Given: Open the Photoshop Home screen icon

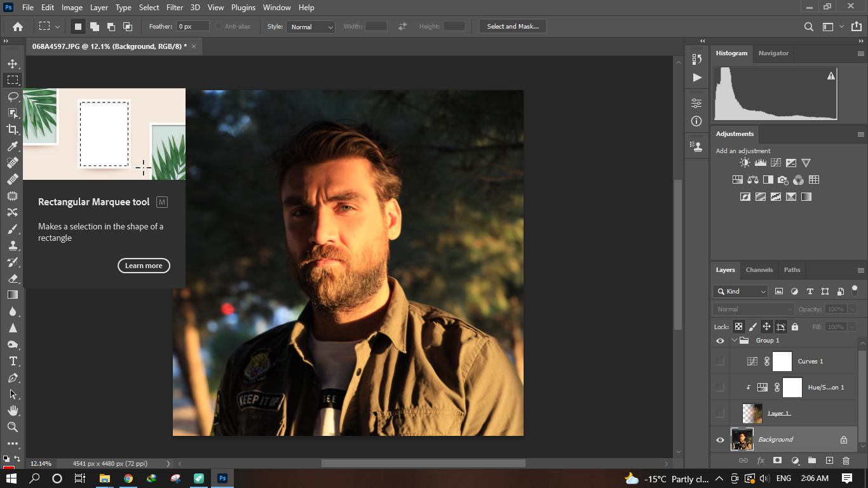Looking at the screenshot, I should 18,27.
